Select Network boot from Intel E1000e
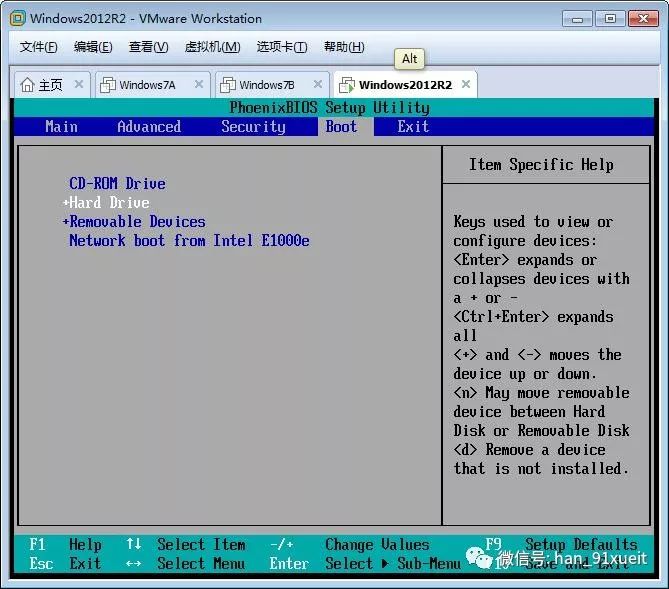The image size is (669, 589). 189,241
